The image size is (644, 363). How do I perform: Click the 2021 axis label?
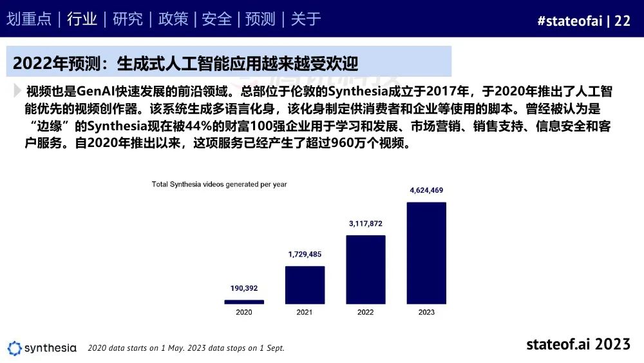click(x=305, y=312)
